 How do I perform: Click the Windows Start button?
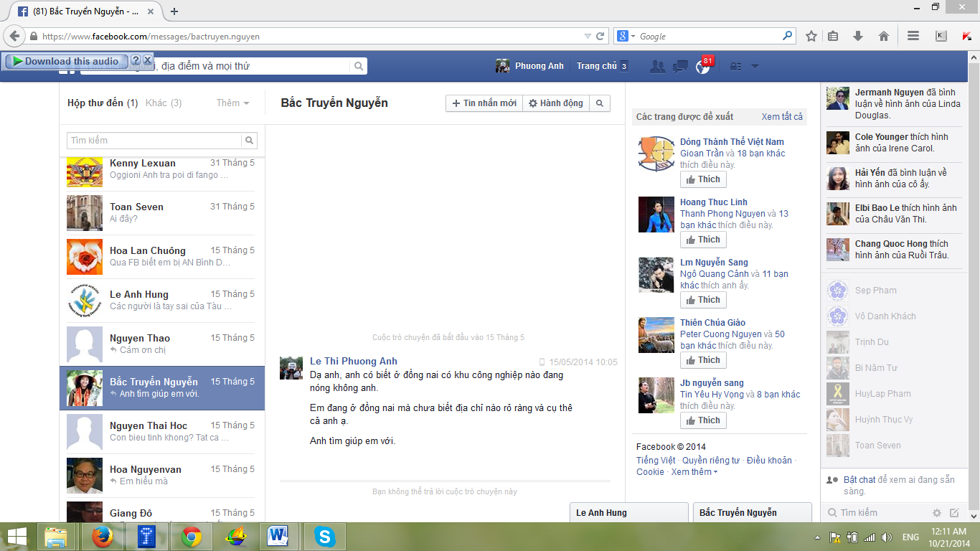[17, 537]
